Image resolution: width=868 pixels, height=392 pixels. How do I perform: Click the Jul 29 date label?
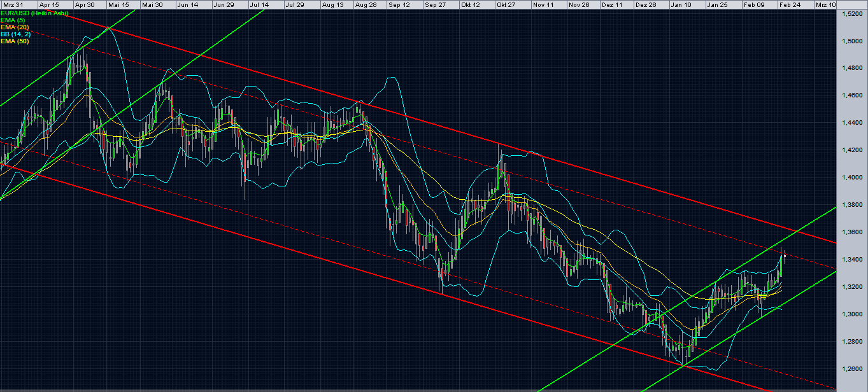[295, 4]
